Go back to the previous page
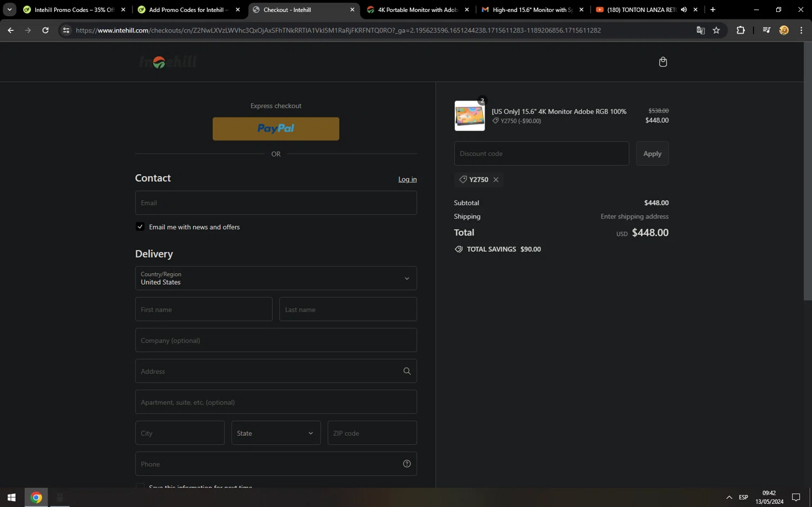This screenshot has width=812, height=507. point(11,30)
